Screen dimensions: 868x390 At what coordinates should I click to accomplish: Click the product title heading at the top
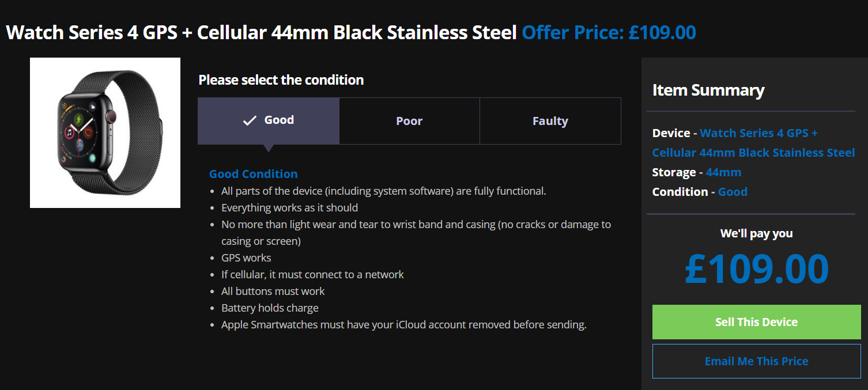point(261,32)
